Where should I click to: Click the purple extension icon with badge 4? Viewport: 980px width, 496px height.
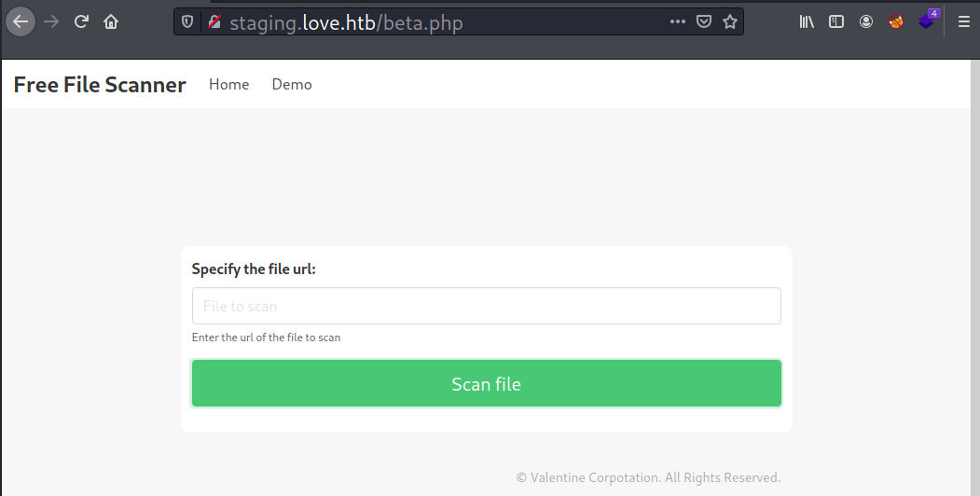[x=927, y=21]
